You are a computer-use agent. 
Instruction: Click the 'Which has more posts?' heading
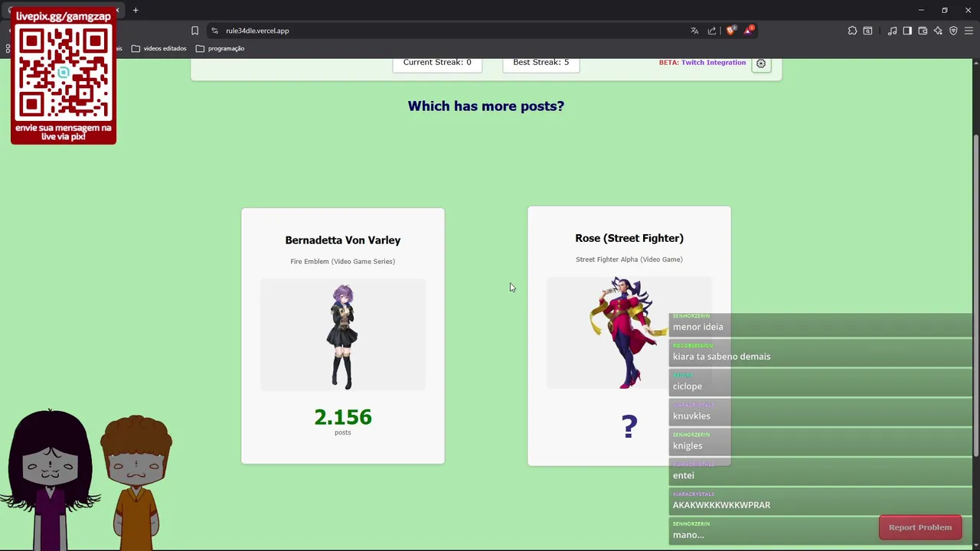tap(485, 106)
